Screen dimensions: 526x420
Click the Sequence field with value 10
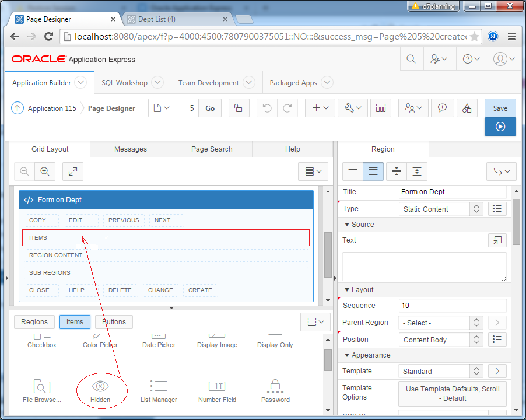(453, 306)
